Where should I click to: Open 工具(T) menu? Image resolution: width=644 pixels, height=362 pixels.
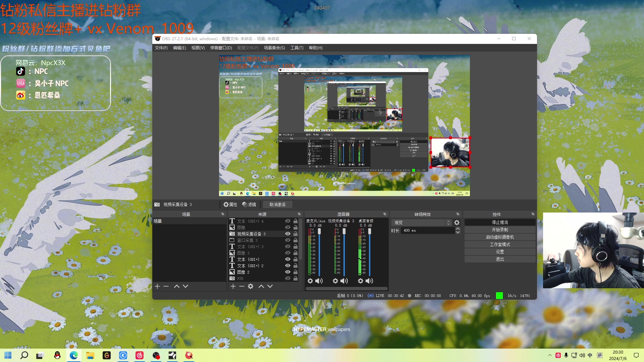click(x=297, y=48)
